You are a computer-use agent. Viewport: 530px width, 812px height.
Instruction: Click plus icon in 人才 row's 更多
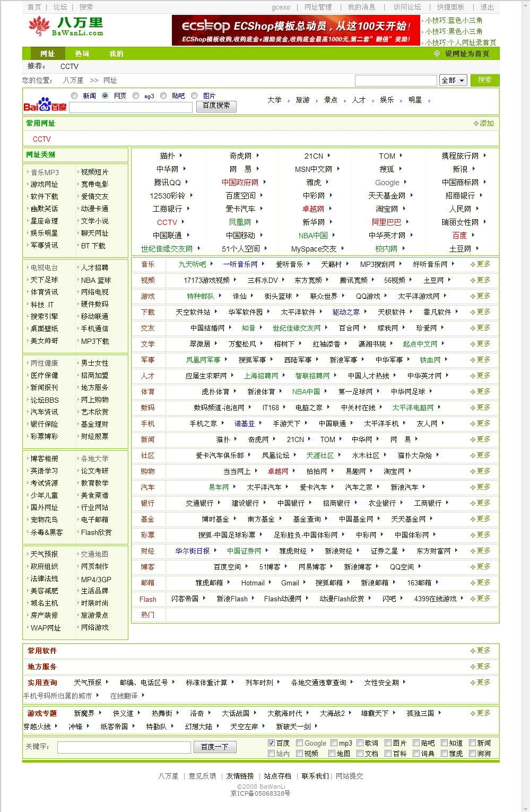tap(473, 376)
